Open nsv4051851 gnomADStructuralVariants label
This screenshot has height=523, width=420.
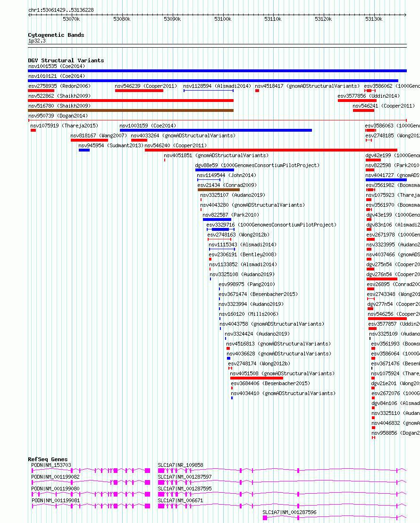pos(216,155)
